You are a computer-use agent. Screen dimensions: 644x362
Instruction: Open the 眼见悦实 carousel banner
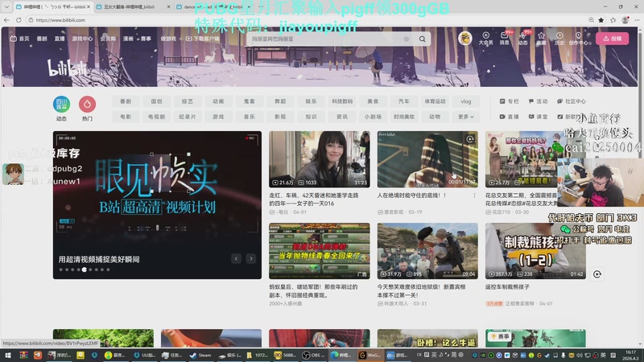click(x=157, y=205)
